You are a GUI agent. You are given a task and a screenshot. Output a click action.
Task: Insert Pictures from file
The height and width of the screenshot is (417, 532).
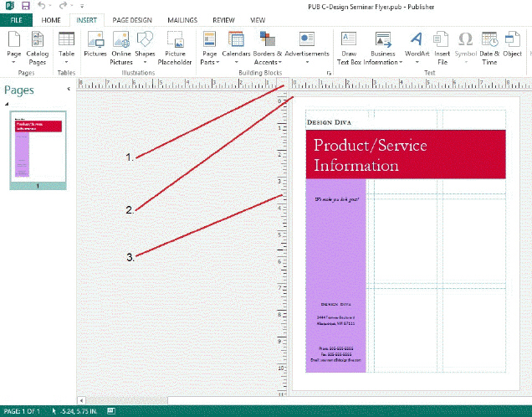[95, 44]
